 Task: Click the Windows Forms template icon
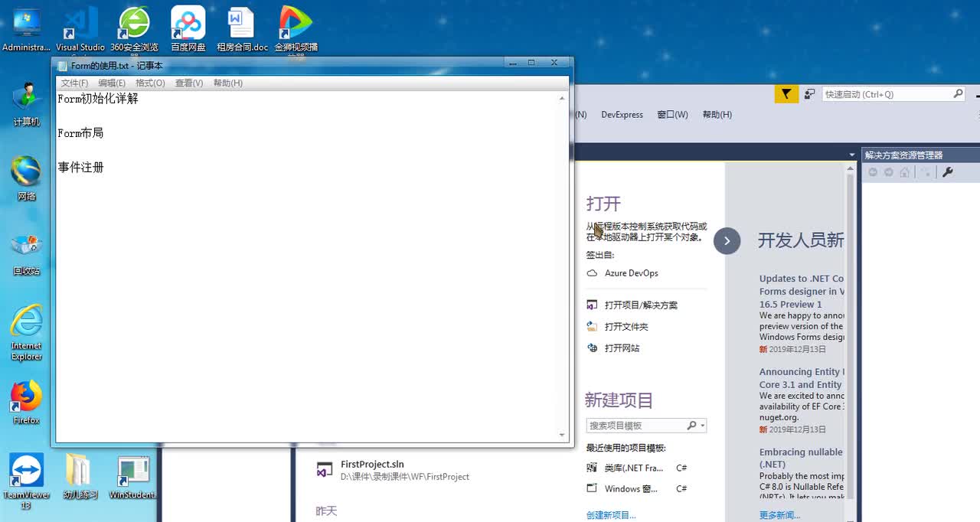click(x=592, y=488)
